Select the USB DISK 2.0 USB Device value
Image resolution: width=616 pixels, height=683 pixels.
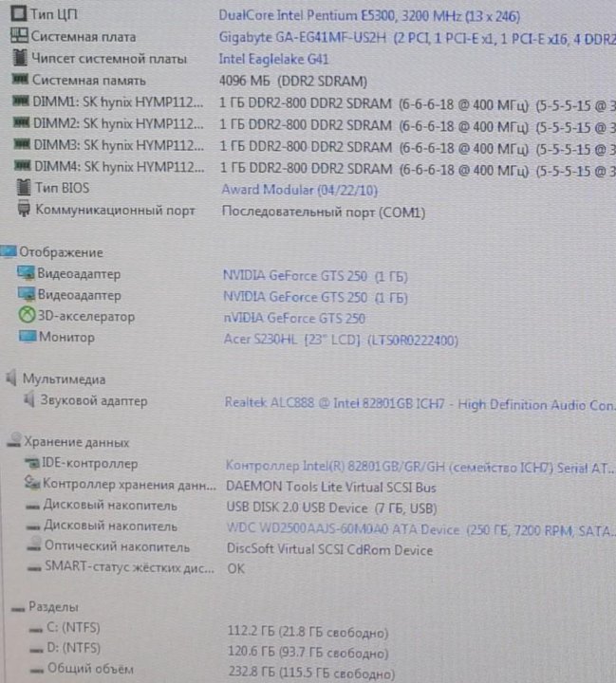click(x=331, y=508)
